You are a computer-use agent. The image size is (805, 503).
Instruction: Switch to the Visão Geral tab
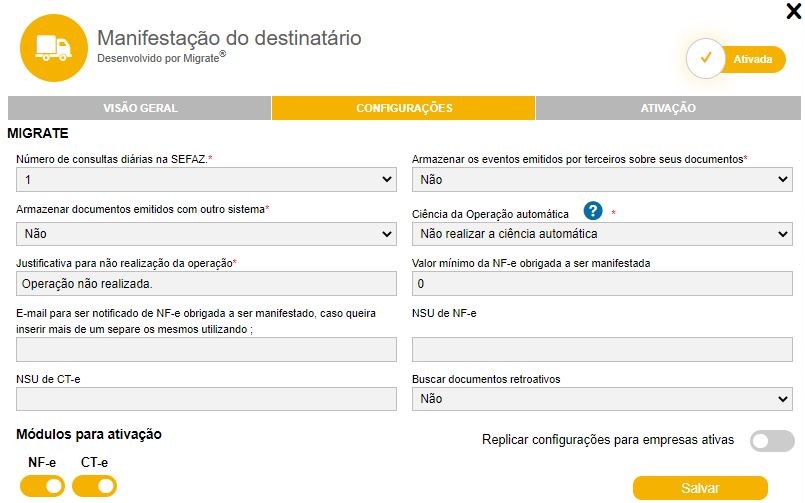tap(139, 108)
